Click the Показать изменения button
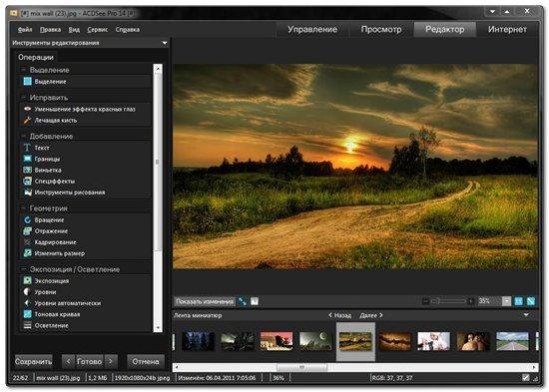549x392 pixels. coord(205,301)
